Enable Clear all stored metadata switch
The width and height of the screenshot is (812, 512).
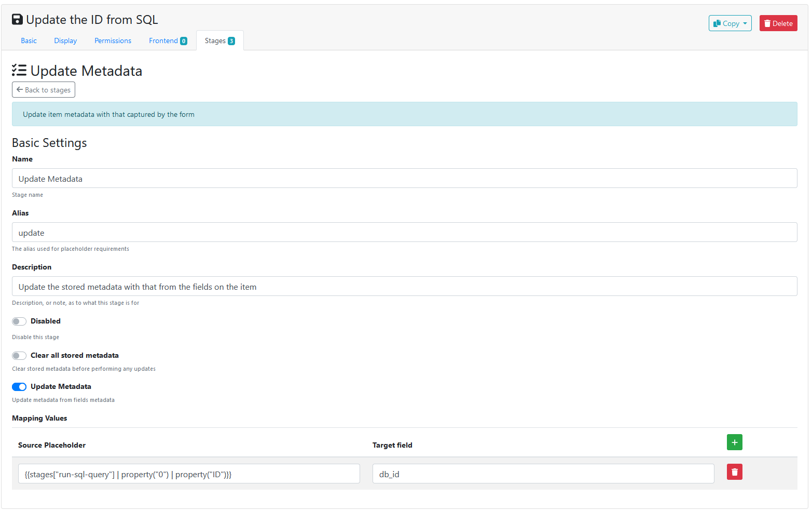point(19,356)
